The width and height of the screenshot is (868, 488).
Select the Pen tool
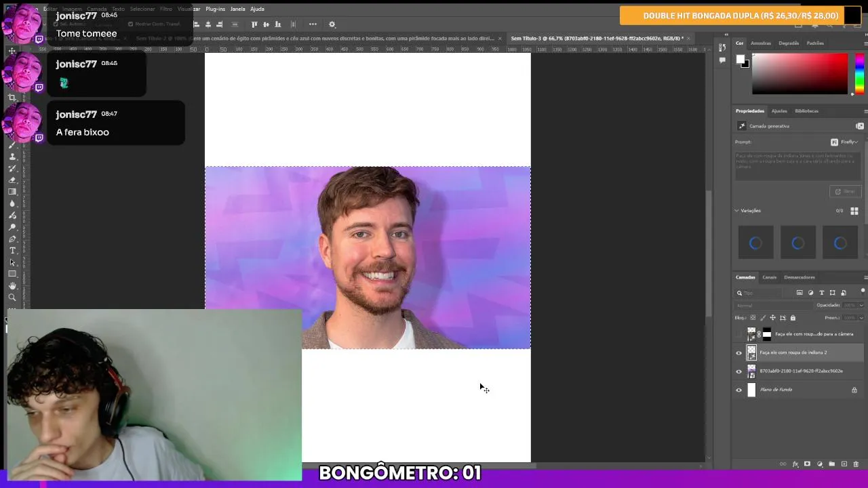click(12, 239)
